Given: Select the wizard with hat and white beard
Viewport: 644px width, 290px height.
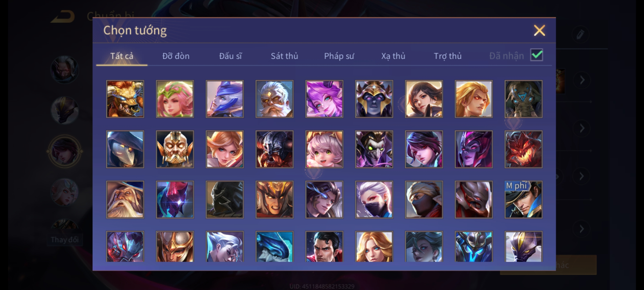Looking at the screenshot, I should coord(125,200).
